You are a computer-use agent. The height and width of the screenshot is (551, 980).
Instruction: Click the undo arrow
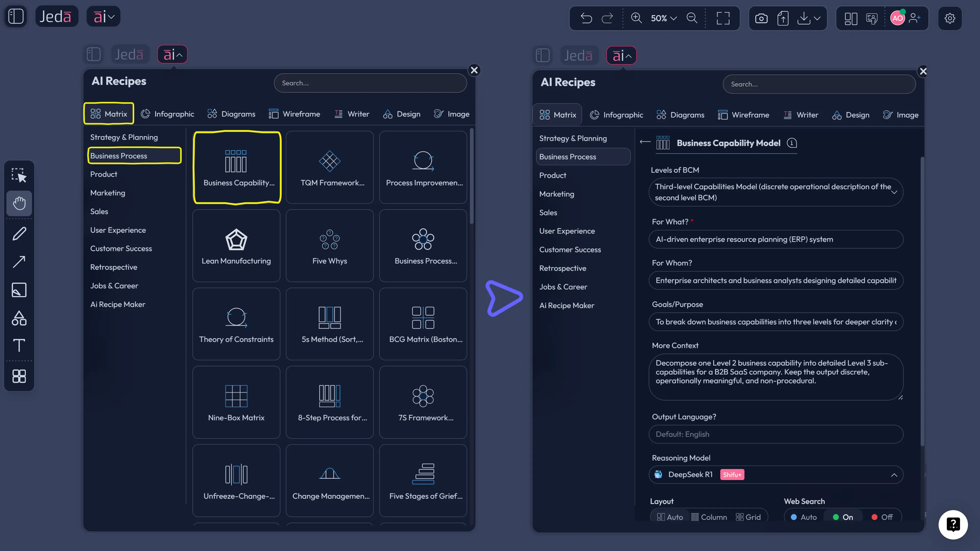(x=586, y=18)
